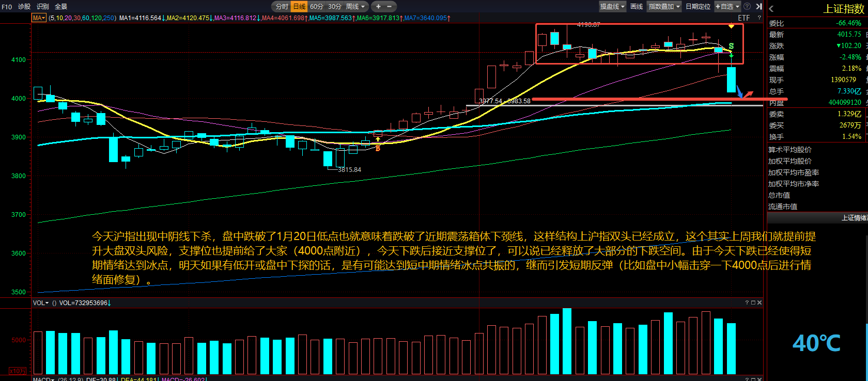This screenshot has height=381, width=868.
Task: Expand the MA indicator dropdown
Action: coord(39,18)
